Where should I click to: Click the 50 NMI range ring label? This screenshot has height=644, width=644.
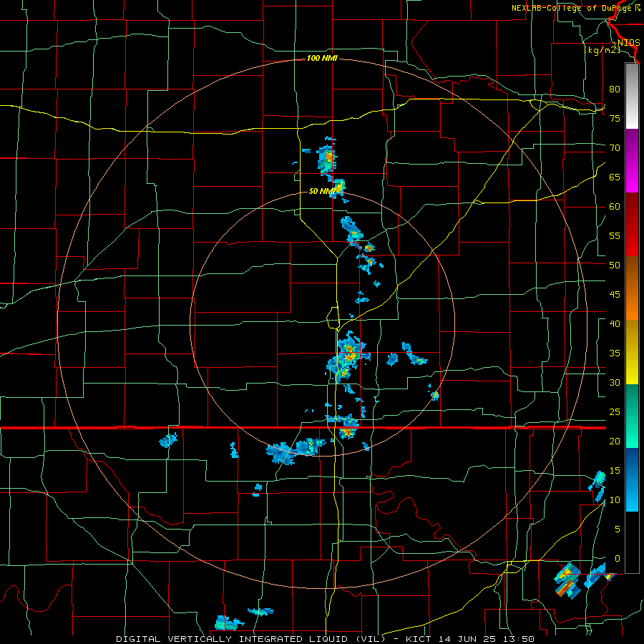tap(321, 191)
